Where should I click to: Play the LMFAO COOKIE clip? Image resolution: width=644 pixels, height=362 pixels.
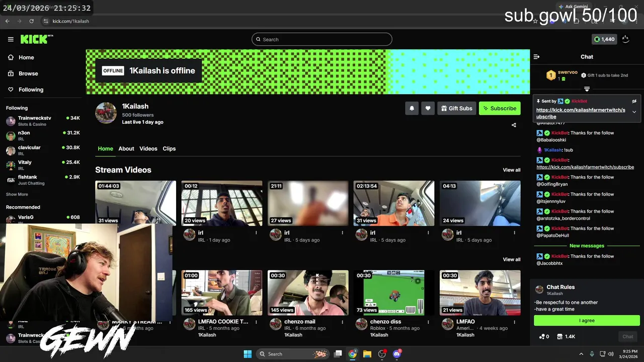point(222,293)
